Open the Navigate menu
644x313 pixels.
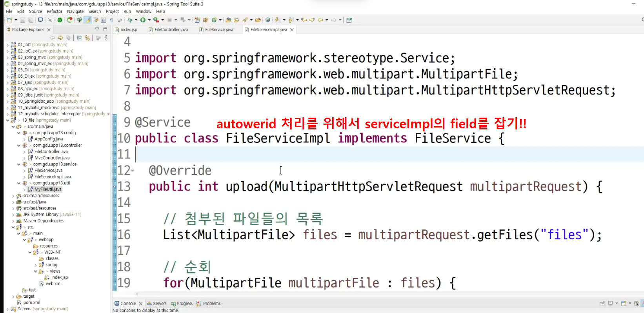point(75,11)
